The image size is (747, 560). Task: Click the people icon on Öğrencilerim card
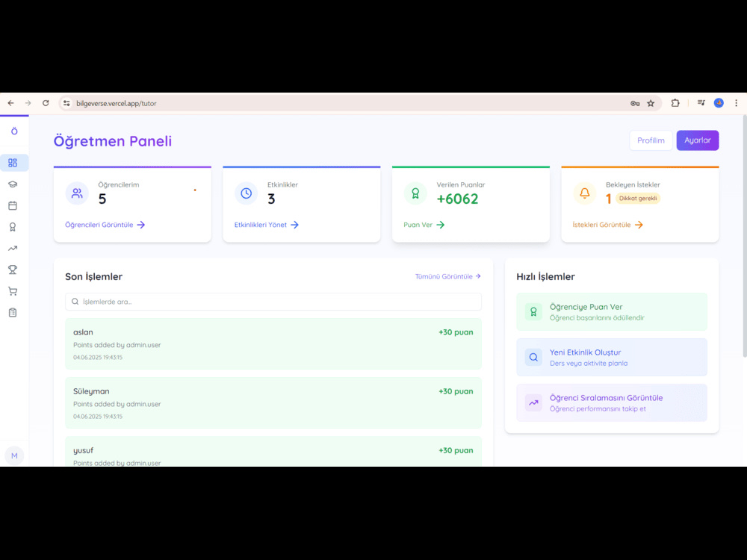[77, 193]
